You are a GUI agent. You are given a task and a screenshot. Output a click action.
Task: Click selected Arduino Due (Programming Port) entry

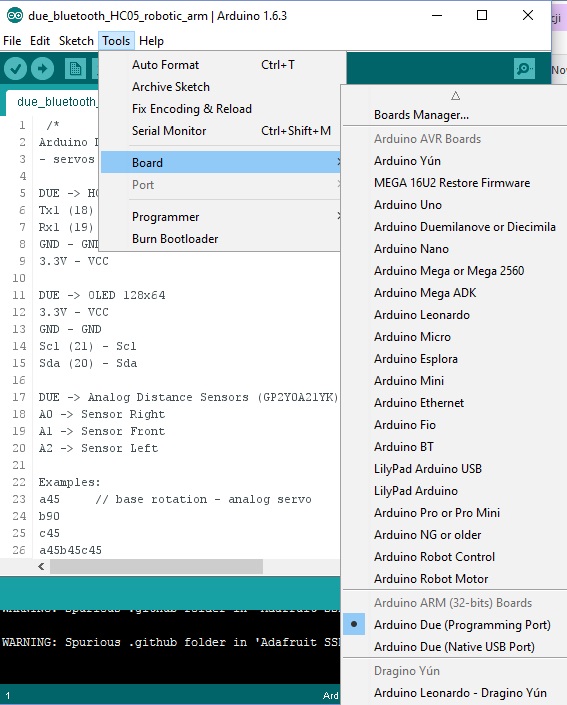pos(455,625)
